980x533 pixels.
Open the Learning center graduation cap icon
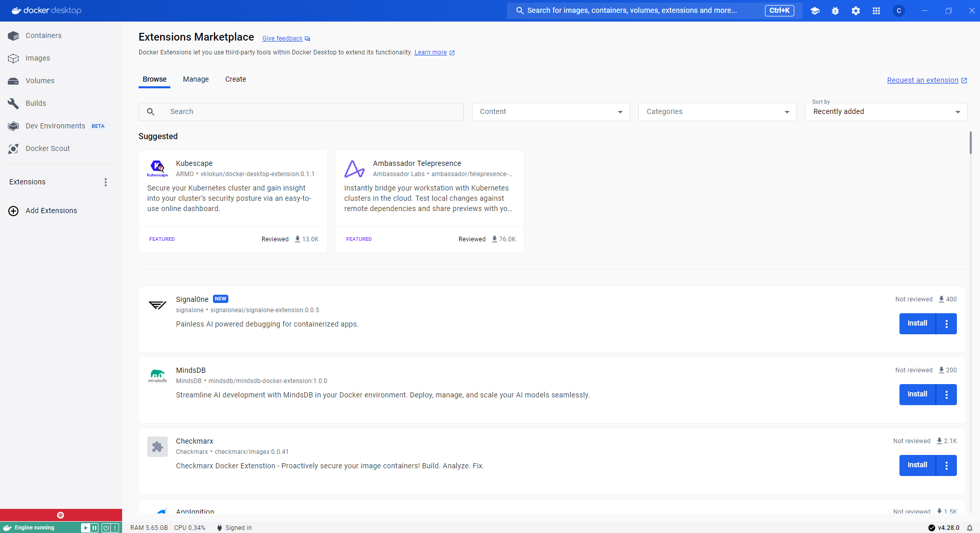815,11
